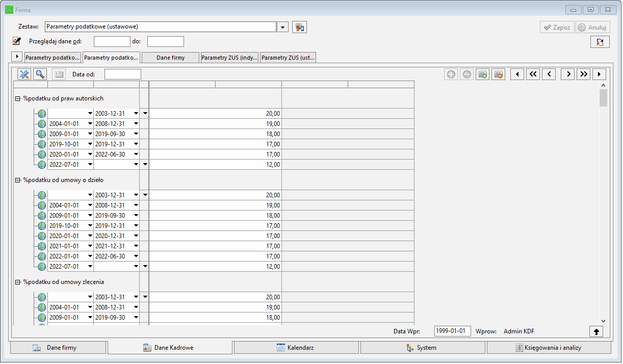The height and width of the screenshot is (364, 623).
Task: Go to the last record with the filled right arrow
Action: (x=599, y=74)
